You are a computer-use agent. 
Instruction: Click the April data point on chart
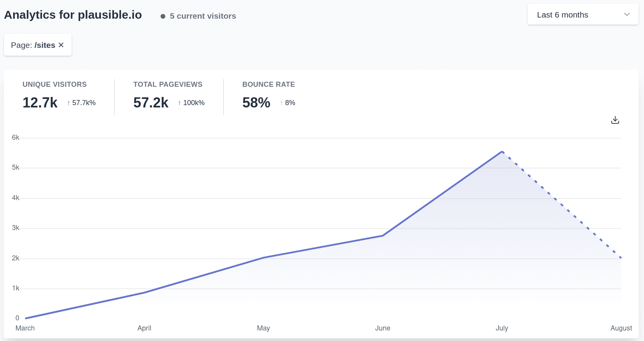[x=144, y=293]
